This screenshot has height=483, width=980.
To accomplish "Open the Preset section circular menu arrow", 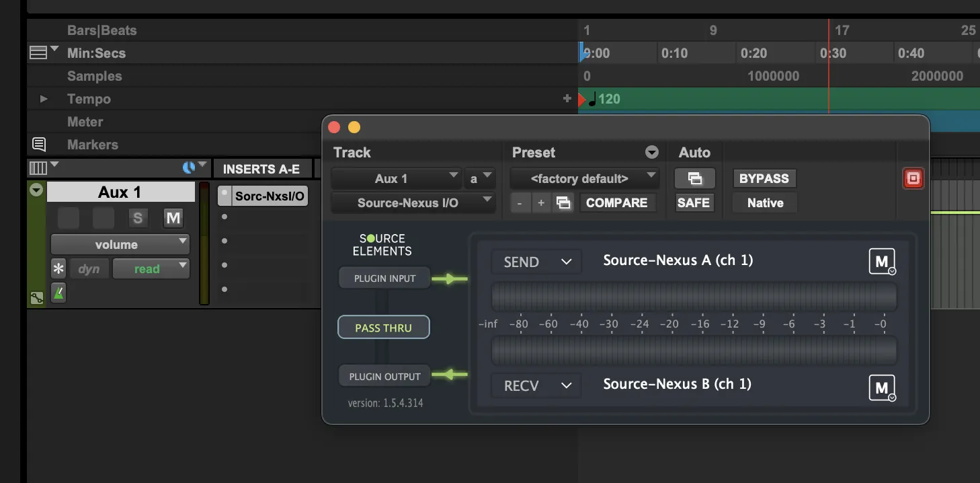I will (651, 152).
